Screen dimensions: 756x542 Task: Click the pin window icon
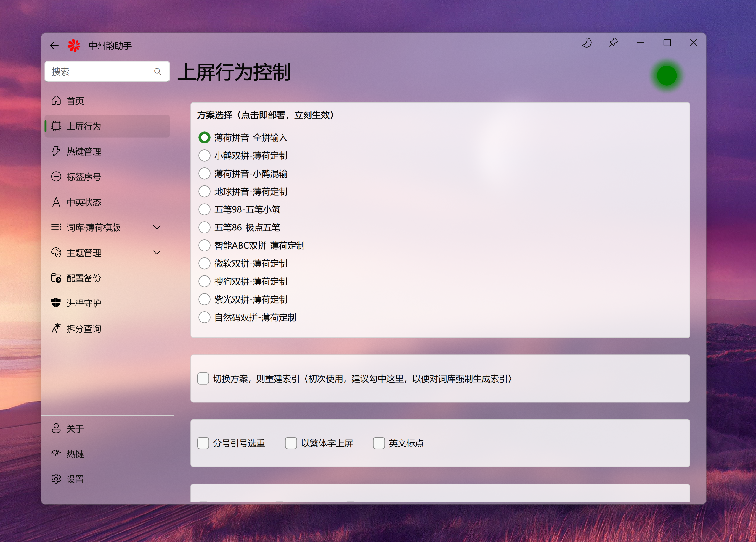tap(613, 43)
